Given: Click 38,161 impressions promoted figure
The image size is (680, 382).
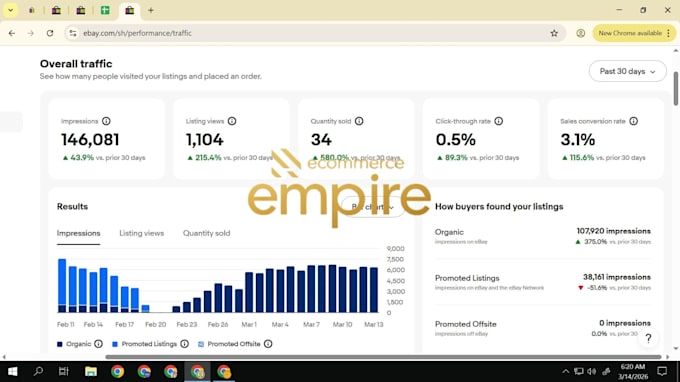Looking at the screenshot, I should point(617,277).
